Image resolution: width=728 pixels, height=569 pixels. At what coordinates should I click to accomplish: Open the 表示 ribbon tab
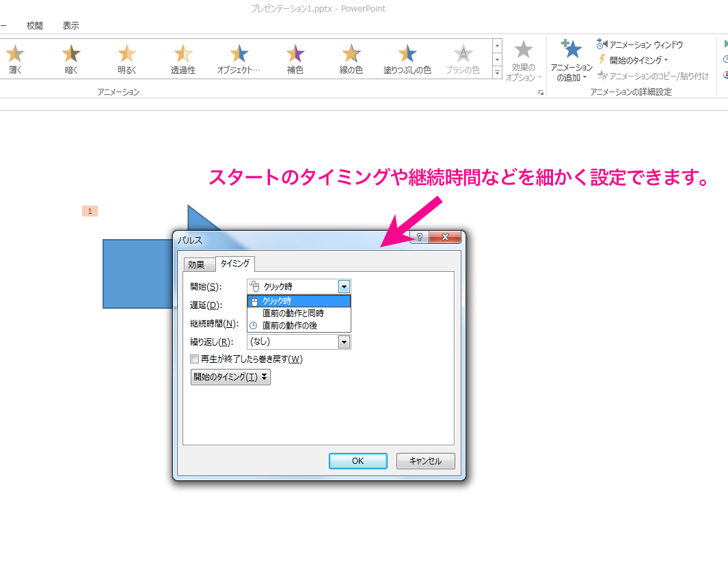click(70, 25)
